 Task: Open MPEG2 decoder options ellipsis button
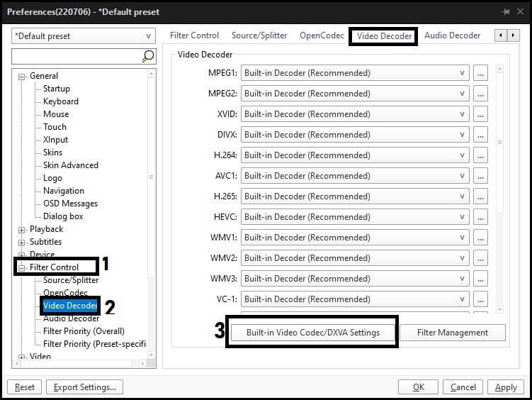tap(480, 94)
